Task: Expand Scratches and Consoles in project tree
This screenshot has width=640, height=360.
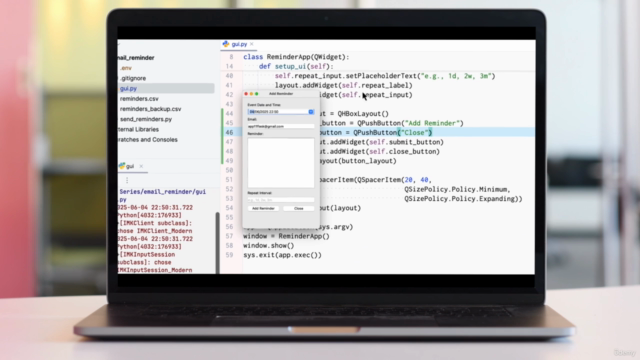Action: tap(148, 140)
